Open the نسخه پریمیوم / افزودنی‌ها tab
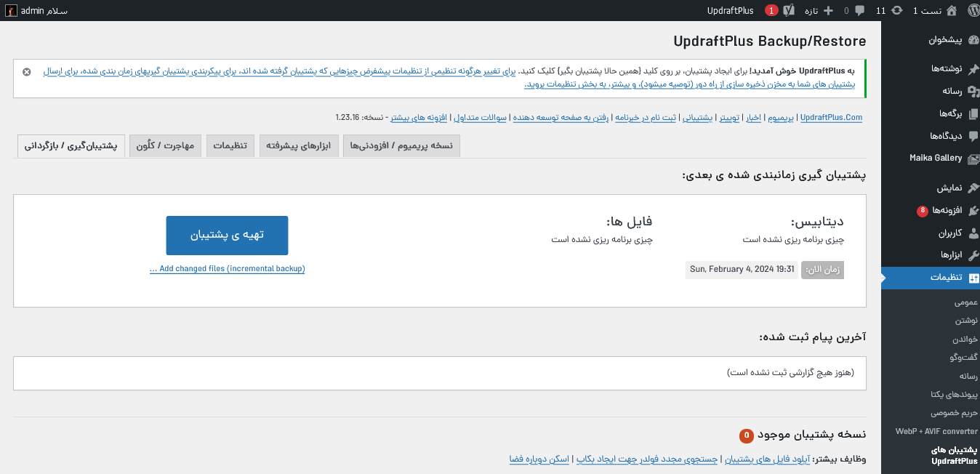The image size is (980, 474). point(401,145)
